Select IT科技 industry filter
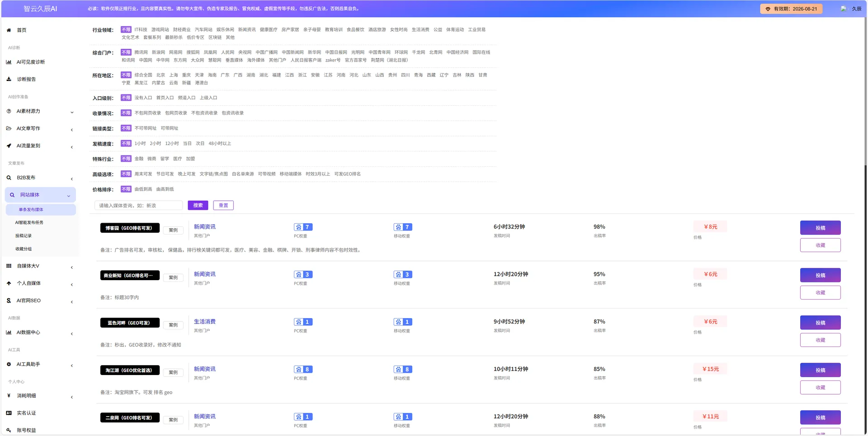 [141, 30]
